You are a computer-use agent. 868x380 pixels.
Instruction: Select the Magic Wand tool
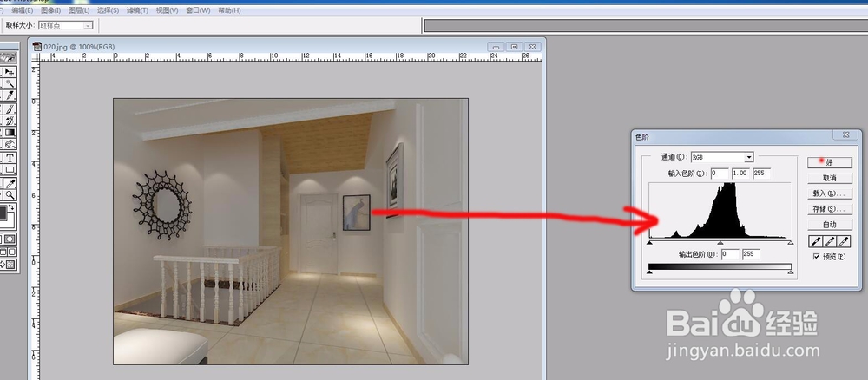click(x=10, y=83)
